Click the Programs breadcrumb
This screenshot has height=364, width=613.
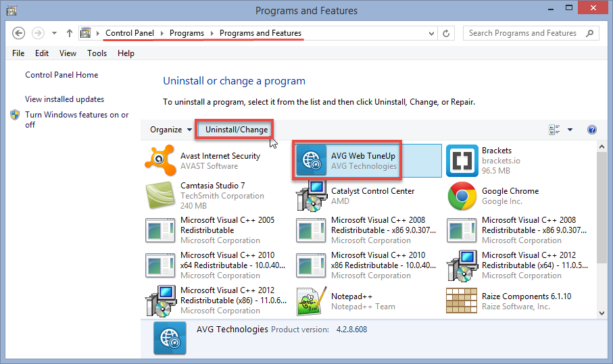187,33
